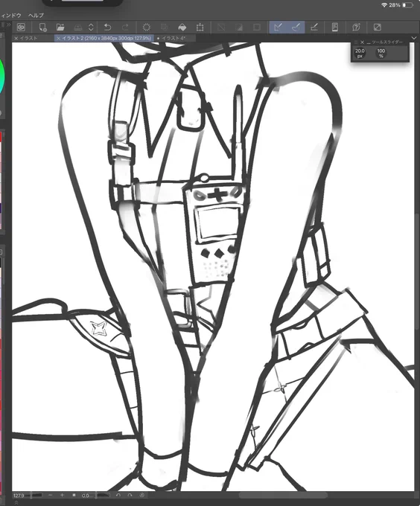Viewport: 420px width, 506px height.
Task: Click deselect icon in command bar
Action: click(221, 28)
